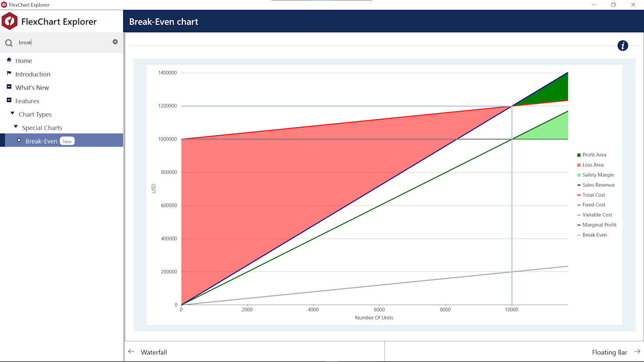Toggle Fixed Cost series in the legend
The height and width of the screenshot is (362, 644).
[591, 205]
